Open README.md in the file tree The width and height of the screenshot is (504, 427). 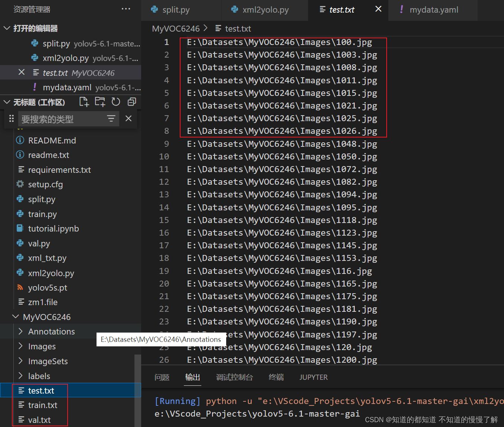point(52,140)
